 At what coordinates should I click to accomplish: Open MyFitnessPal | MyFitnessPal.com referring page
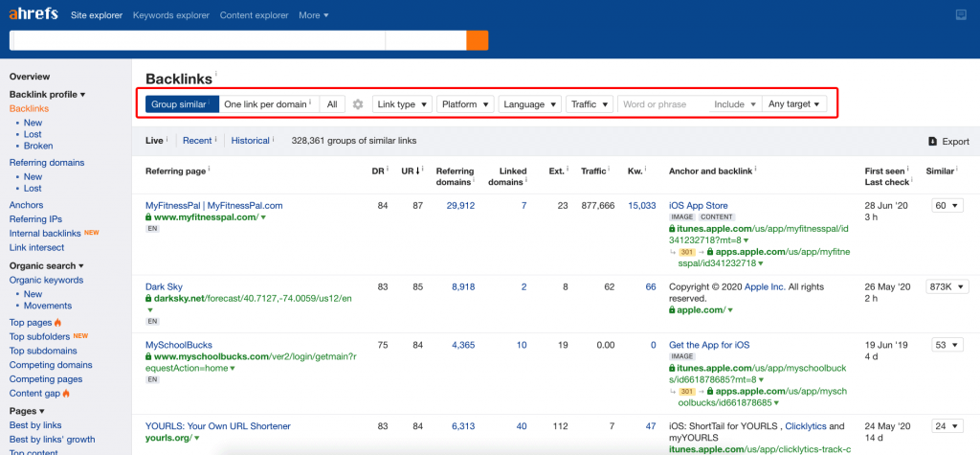214,205
